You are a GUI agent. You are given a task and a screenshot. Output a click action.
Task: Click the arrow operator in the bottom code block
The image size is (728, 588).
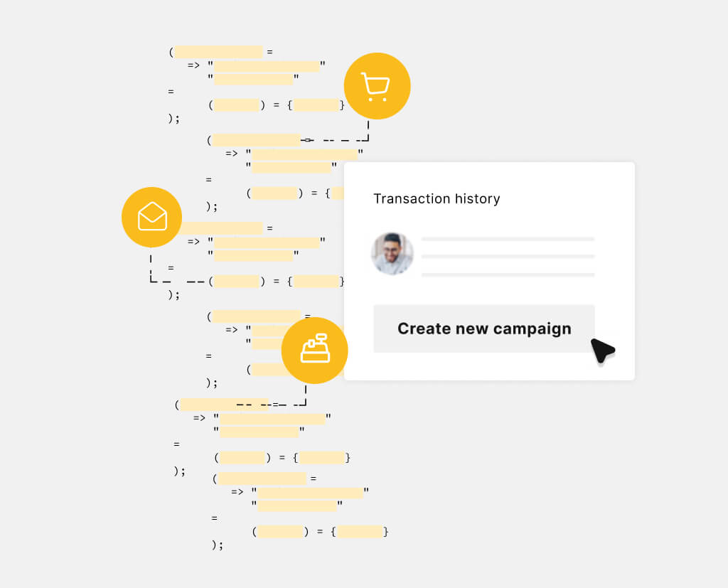tap(237, 491)
